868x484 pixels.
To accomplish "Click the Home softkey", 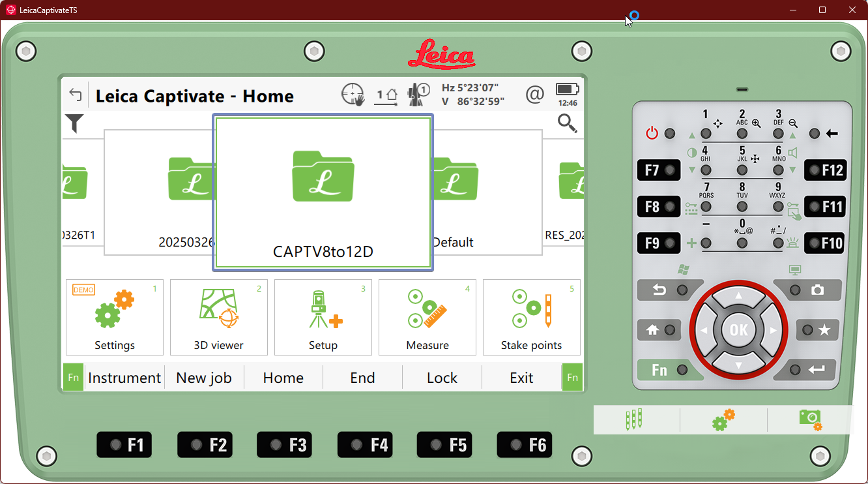I will 283,378.
